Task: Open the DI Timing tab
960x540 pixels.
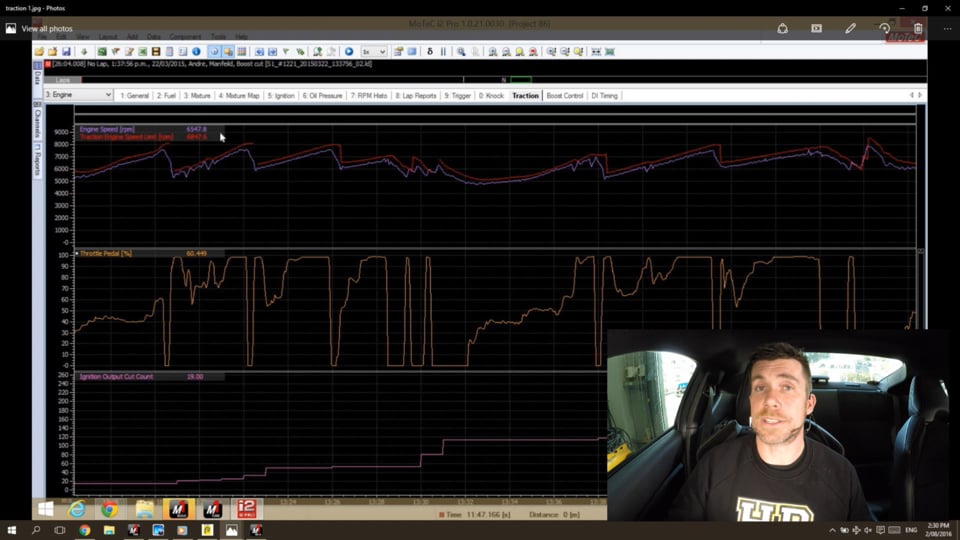Action: pyautogui.click(x=604, y=96)
